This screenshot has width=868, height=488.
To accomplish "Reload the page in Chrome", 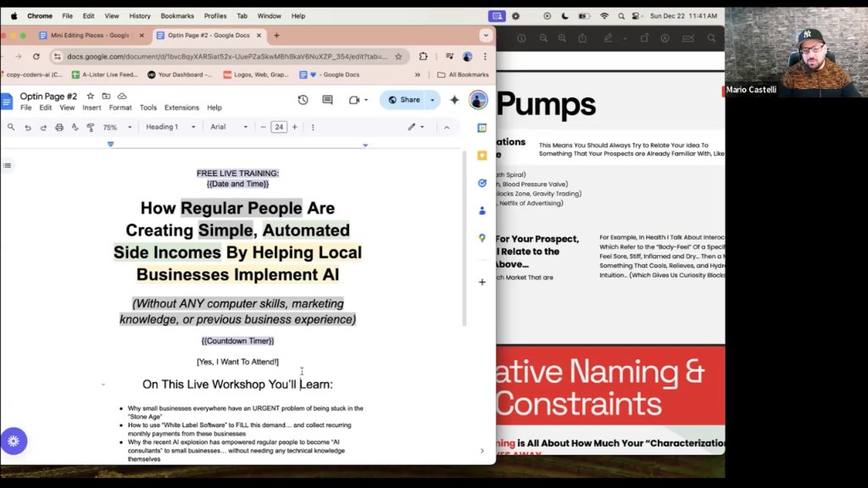I will click(36, 57).
